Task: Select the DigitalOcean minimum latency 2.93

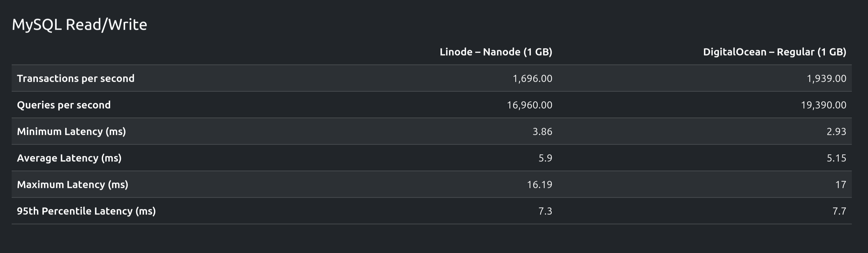Action: click(836, 131)
